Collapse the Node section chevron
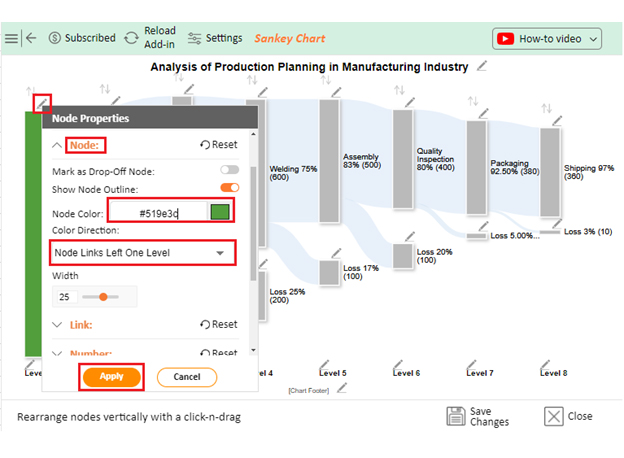624x458 pixels. point(57,145)
